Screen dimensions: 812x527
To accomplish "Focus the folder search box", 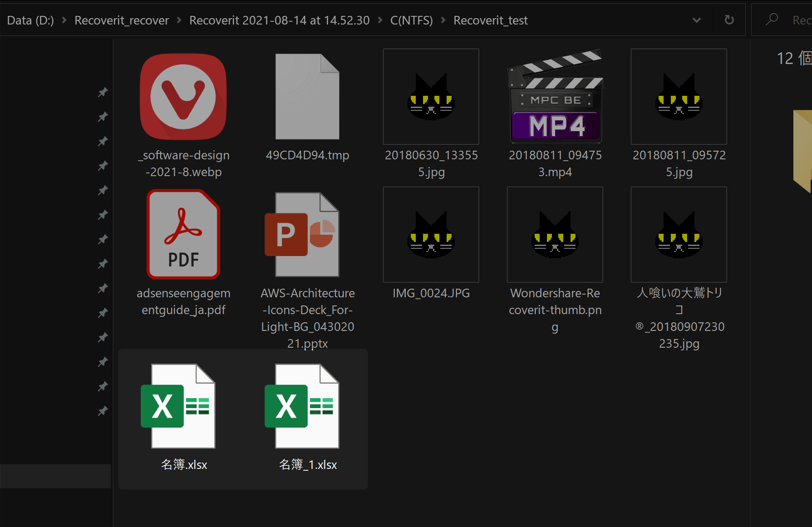I will [x=782, y=20].
